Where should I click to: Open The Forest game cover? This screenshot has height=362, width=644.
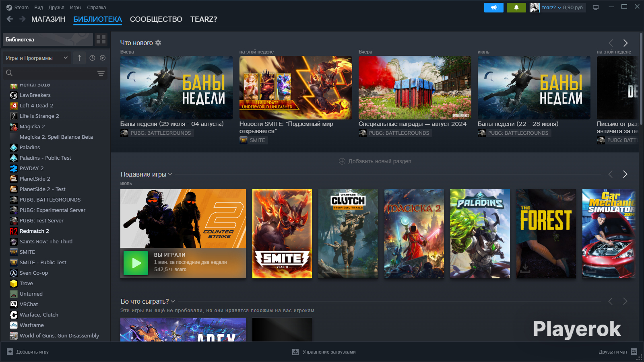(x=546, y=234)
